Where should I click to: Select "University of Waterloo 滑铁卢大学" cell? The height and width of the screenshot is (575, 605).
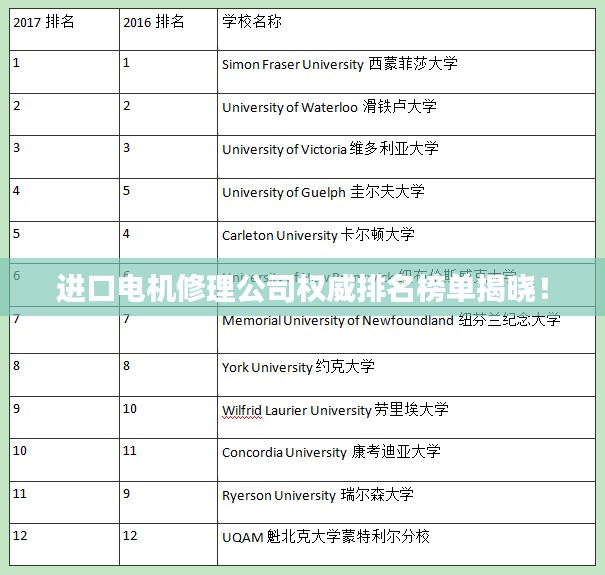click(x=407, y=114)
